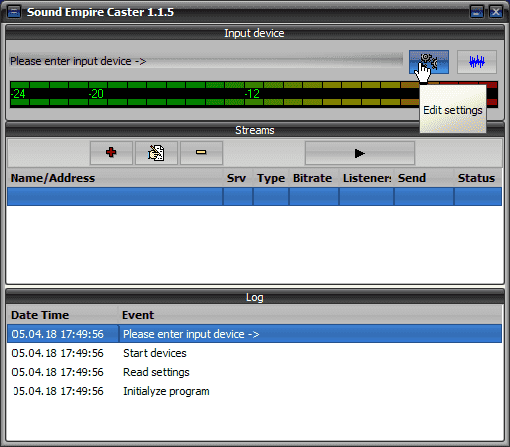The width and height of the screenshot is (510, 447).
Task: Minimize the Sound Empire Caster window
Action: click(477, 12)
